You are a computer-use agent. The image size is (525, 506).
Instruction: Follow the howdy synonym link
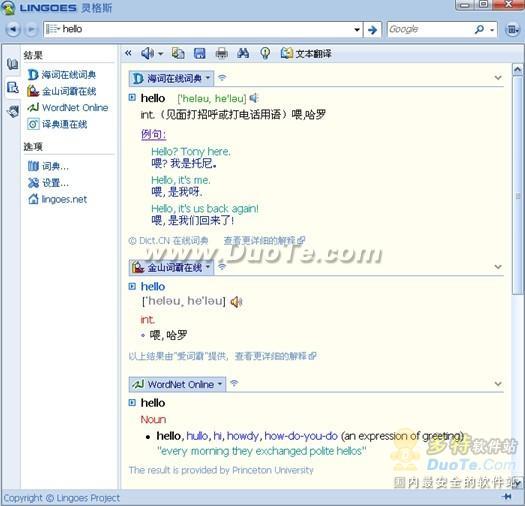[x=242, y=436]
